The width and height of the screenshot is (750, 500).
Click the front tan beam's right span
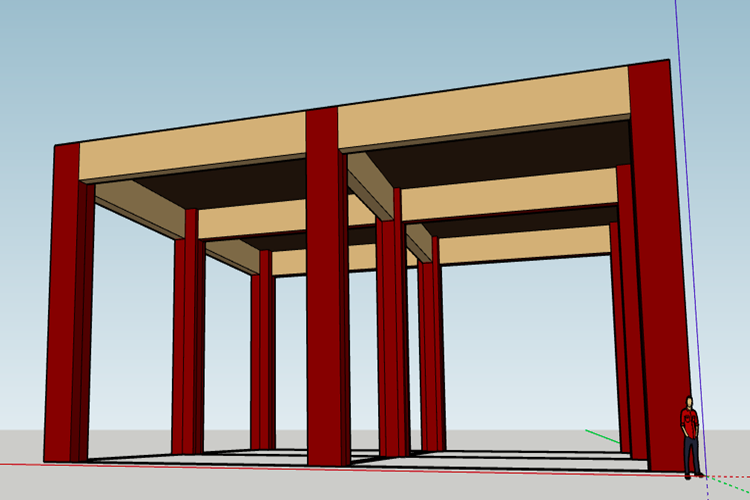[x=483, y=108]
